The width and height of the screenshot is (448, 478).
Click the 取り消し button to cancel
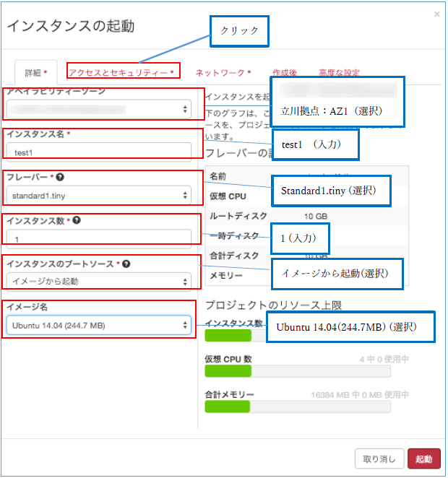tap(379, 459)
